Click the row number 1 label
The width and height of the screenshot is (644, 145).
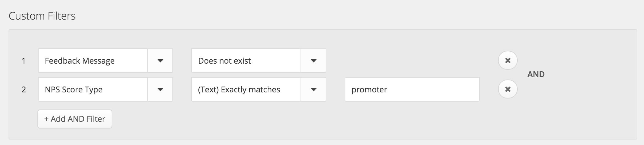pos(24,61)
